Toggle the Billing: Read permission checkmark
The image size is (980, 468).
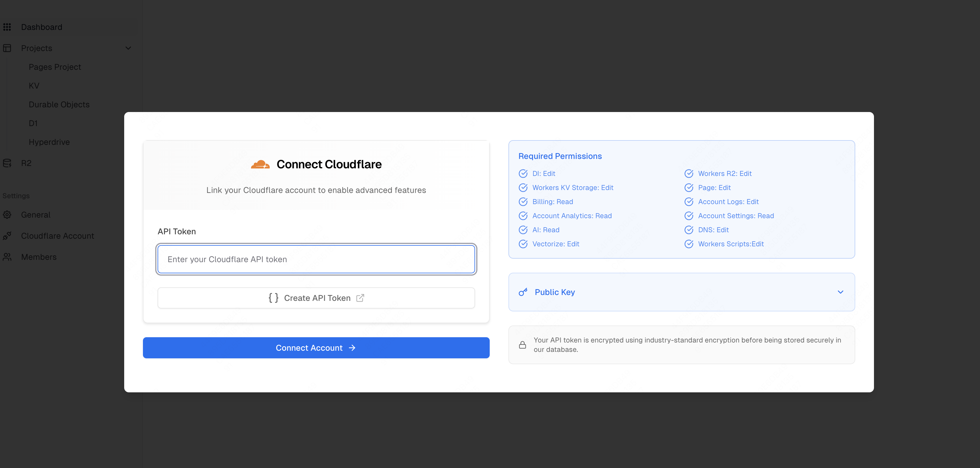[x=523, y=201]
